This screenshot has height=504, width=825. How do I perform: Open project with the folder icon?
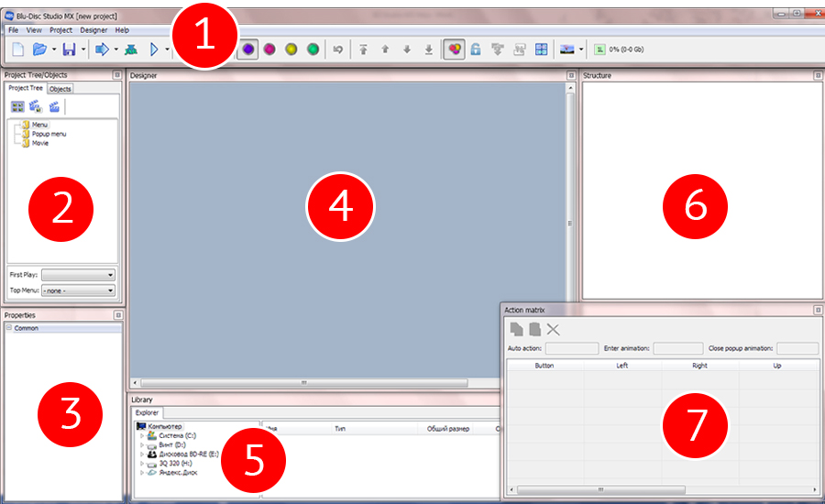[x=39, y=49]
